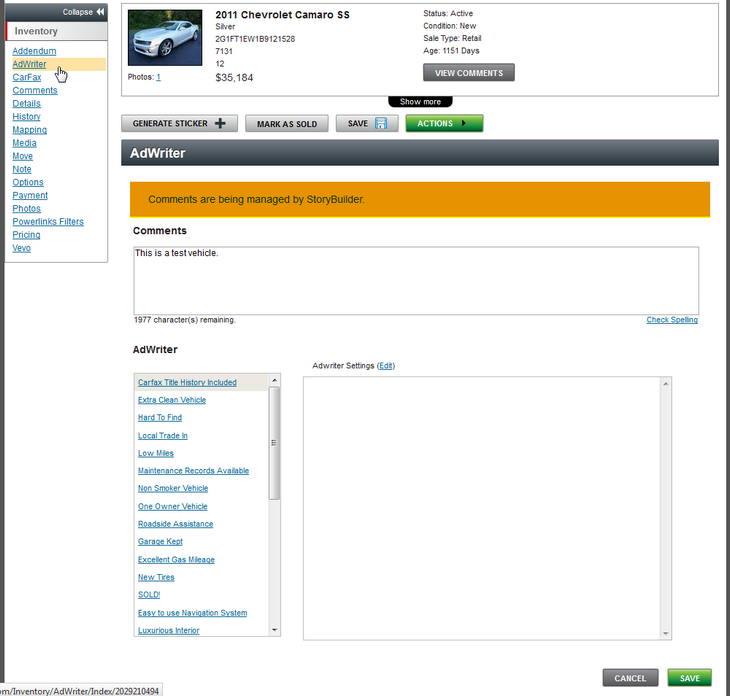Click the Generate Sticker button
The height and width of the screenshot is (696, 730).
click(179, 123)
